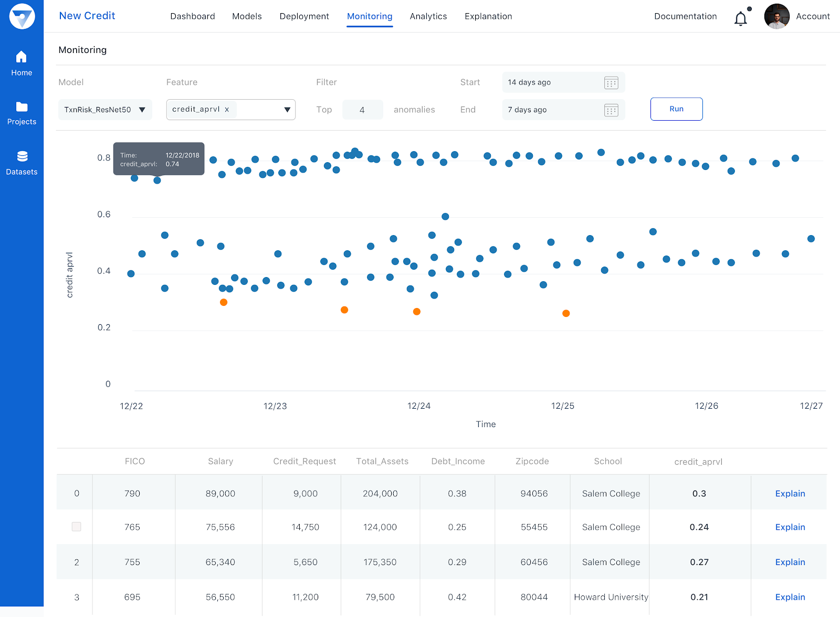840x617 pixels.
Task: Click the account profile avatar
Action: (x=776, y=16)
